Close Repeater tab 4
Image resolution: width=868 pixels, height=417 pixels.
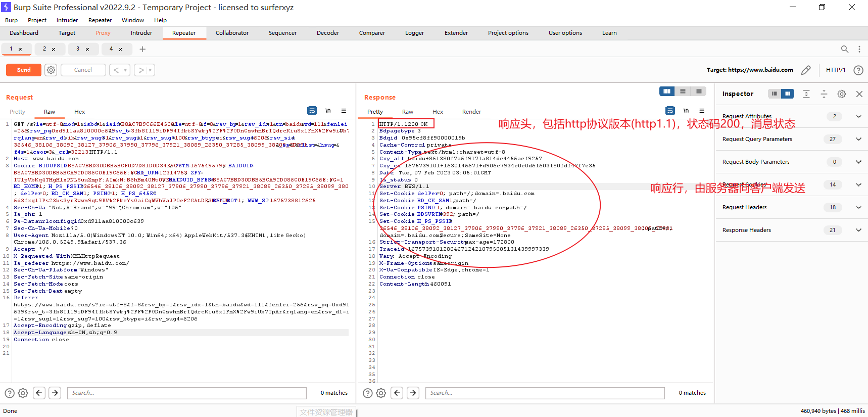(x=121, y=50)
